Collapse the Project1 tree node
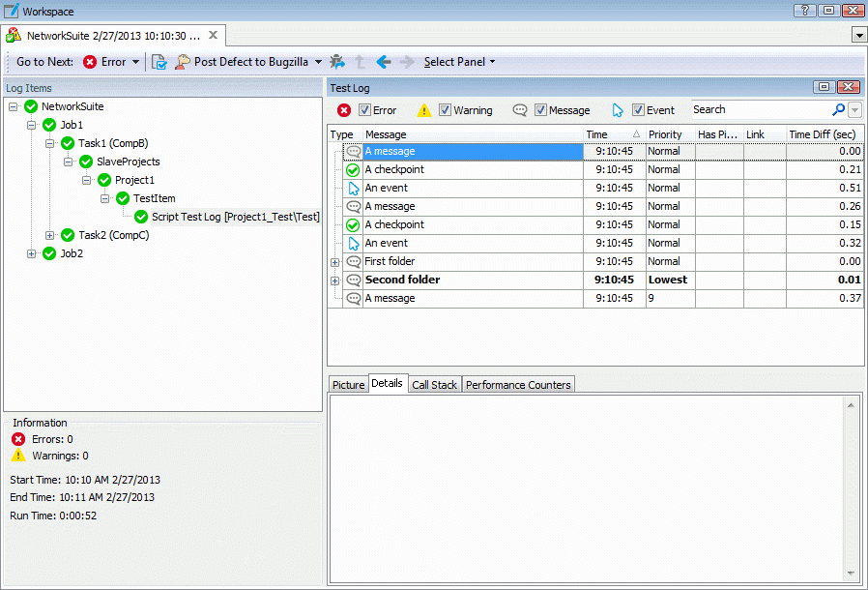Viewport: 868px width, 590px height. pos(86,180)
